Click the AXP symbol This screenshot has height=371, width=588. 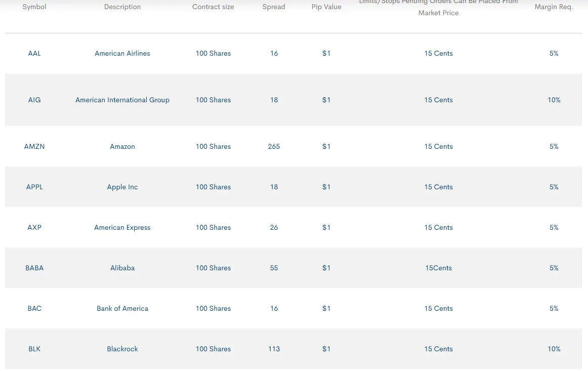[x=34, y=227]
